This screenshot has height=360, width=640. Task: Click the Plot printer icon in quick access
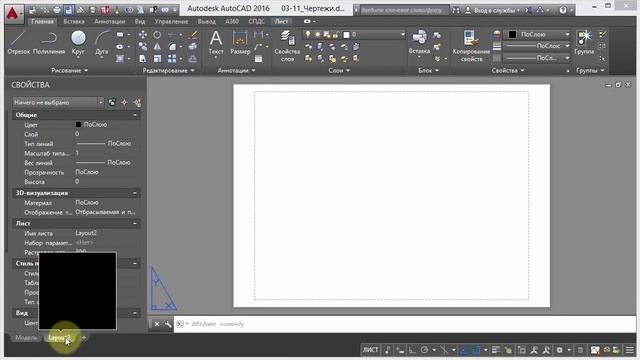[x=57, y=10]
